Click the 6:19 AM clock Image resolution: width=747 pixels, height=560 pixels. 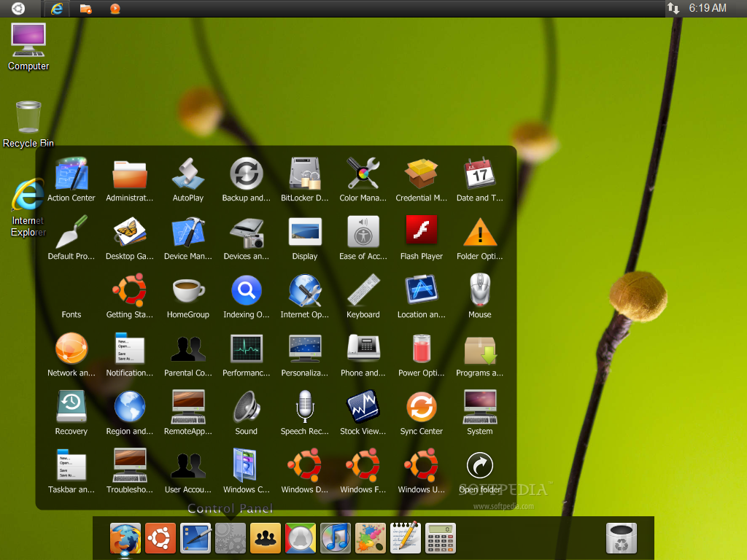(708, 8)
